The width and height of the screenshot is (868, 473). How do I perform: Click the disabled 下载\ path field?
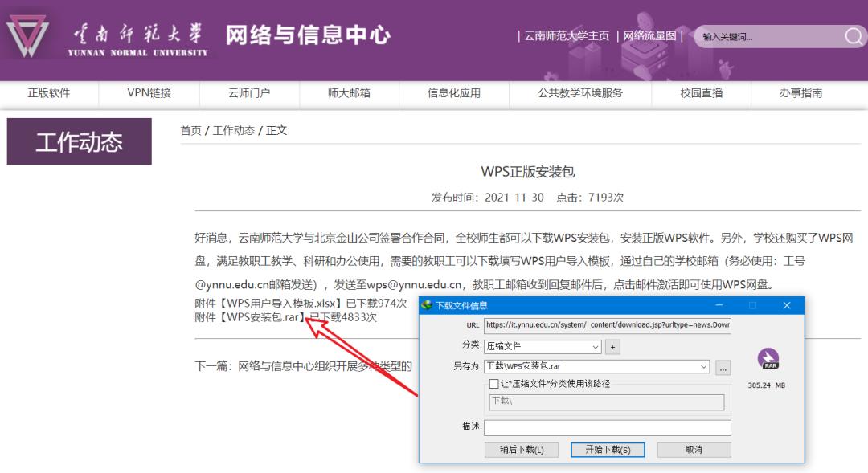[606, 402]
